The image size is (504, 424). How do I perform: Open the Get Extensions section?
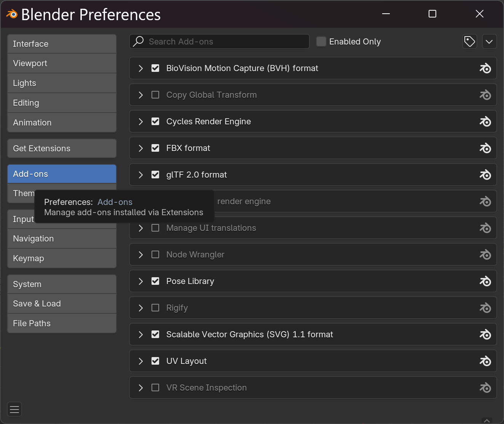click(62, 148)
